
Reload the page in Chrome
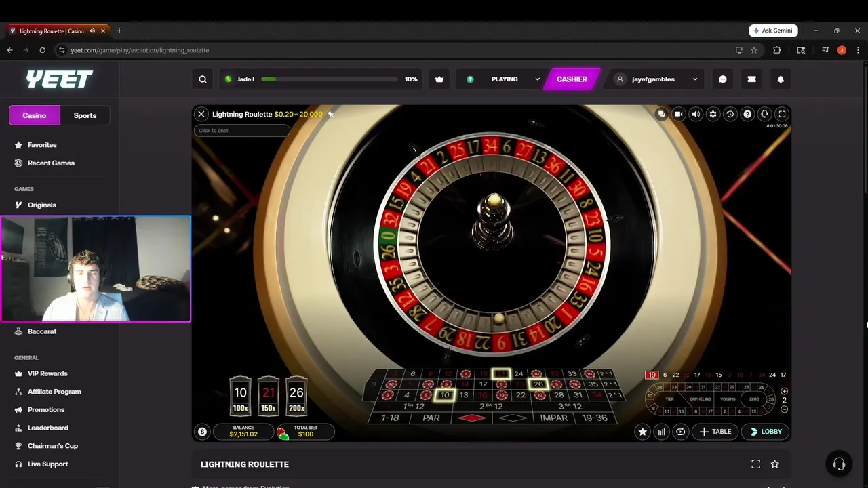42,50
